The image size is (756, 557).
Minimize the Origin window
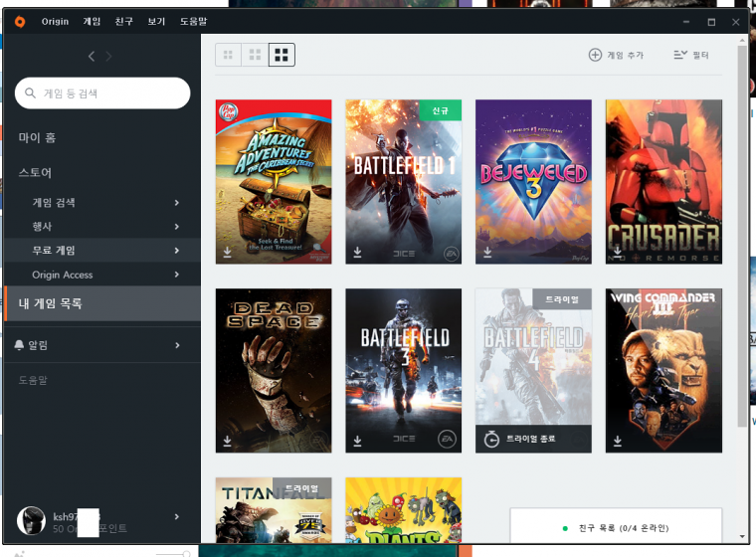686,22
